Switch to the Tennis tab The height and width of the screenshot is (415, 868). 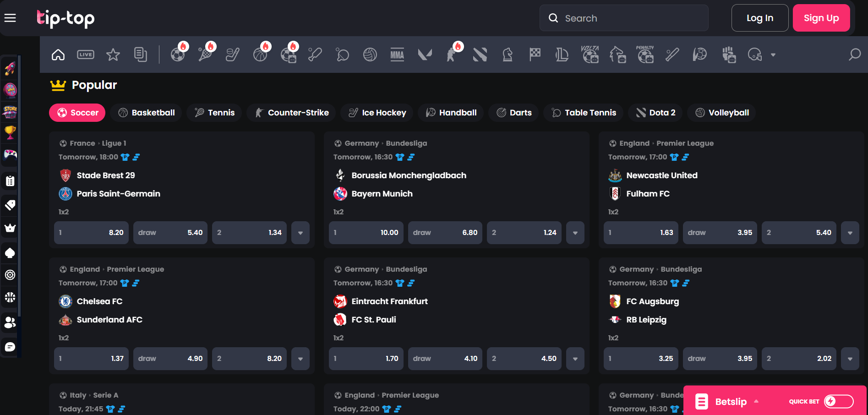(x=214, y=113)
